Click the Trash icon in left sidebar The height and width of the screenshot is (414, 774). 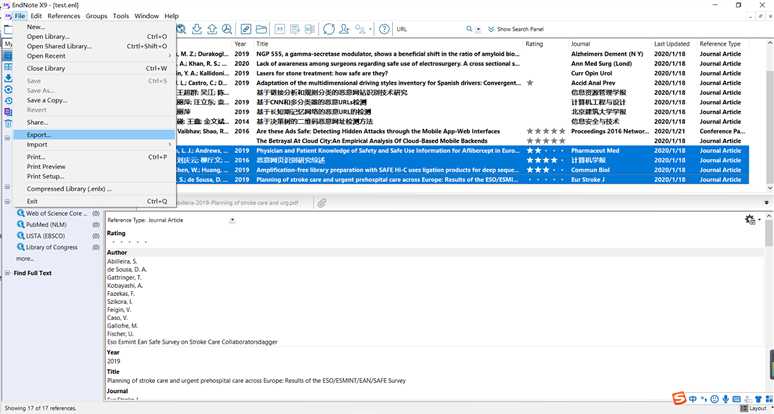coord(8,123)
